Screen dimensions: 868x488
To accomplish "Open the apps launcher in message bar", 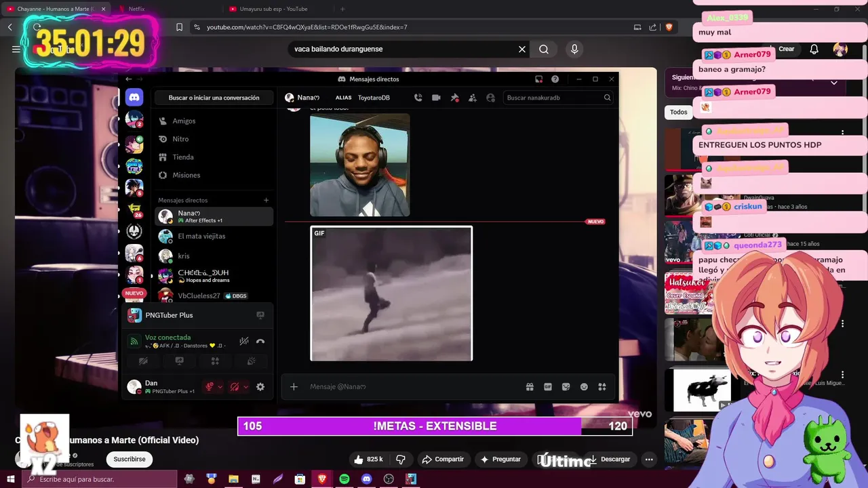I will point(601,387).
